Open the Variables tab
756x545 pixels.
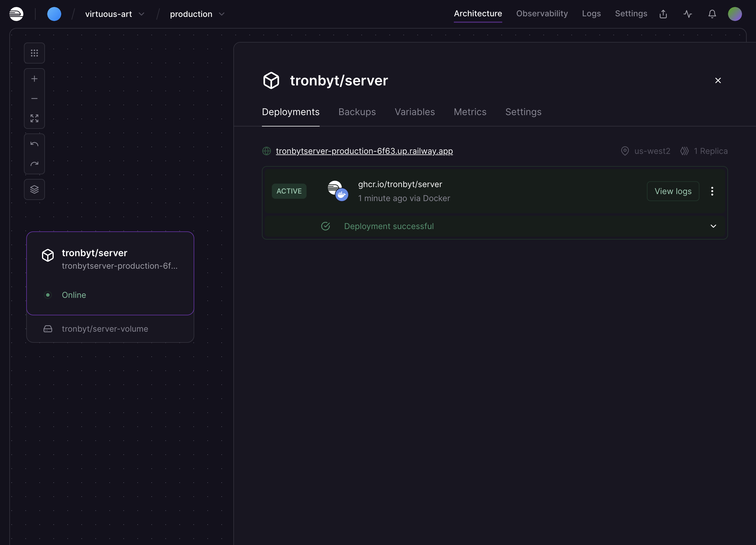415,112
